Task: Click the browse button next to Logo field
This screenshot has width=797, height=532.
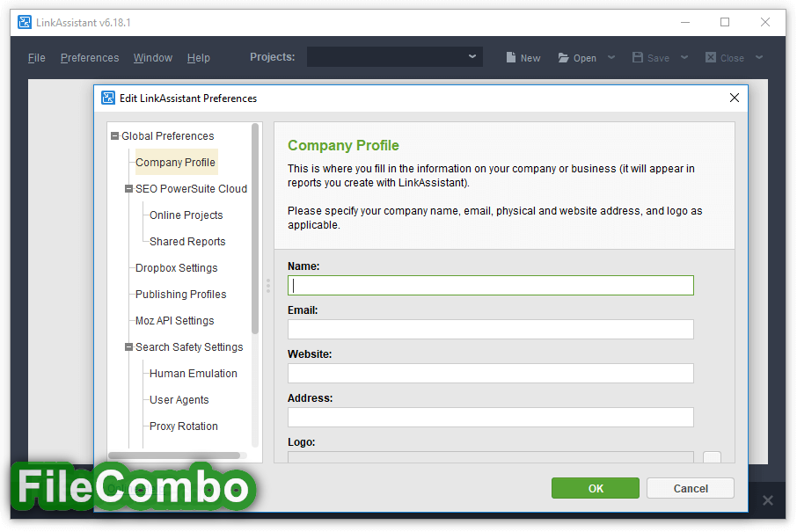Action: point(712,456)
